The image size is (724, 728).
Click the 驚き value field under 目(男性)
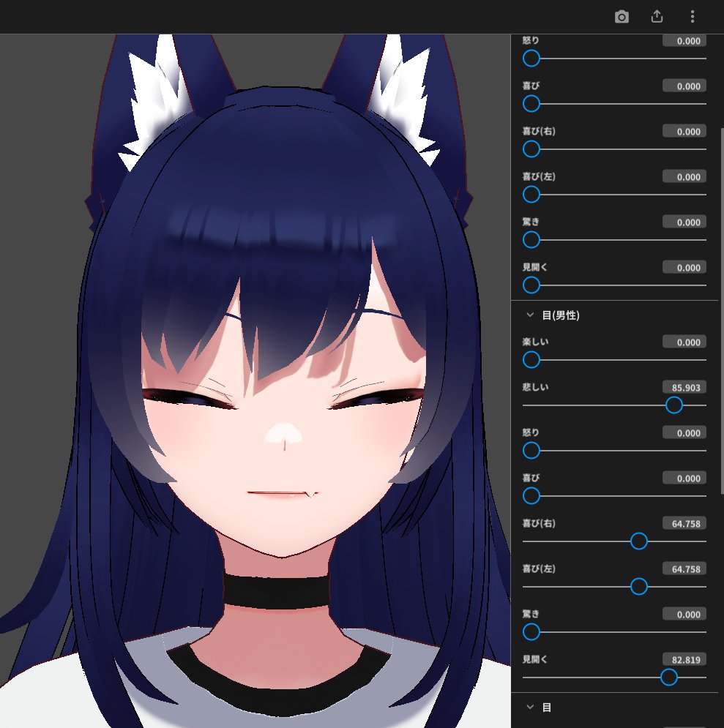pyautogui.click(x=684, y=615)
